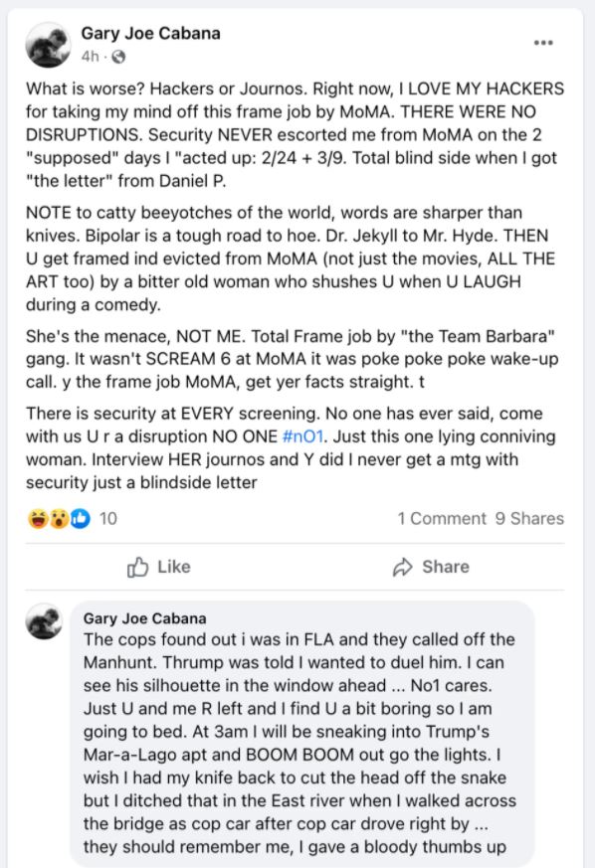Click the thumbs-up icon beside Like
Viewport: 595px width, 868px height.
[138, 567]
